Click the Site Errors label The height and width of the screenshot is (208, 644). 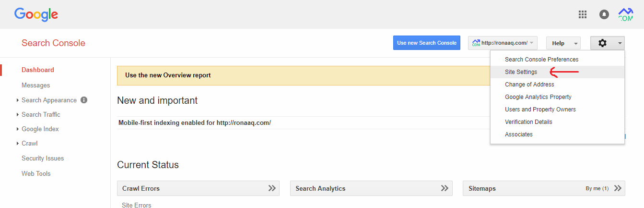click(137, 205)
